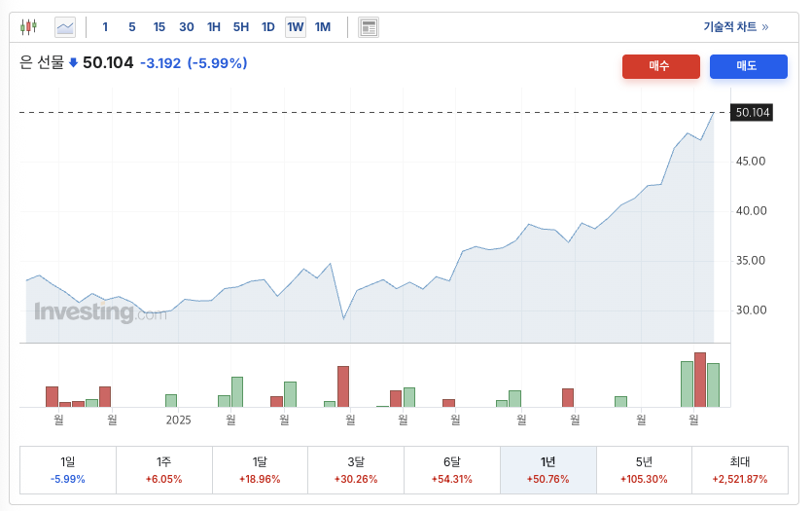
Task: Select the 1일 performance tab
Action: tap(68, 470)
